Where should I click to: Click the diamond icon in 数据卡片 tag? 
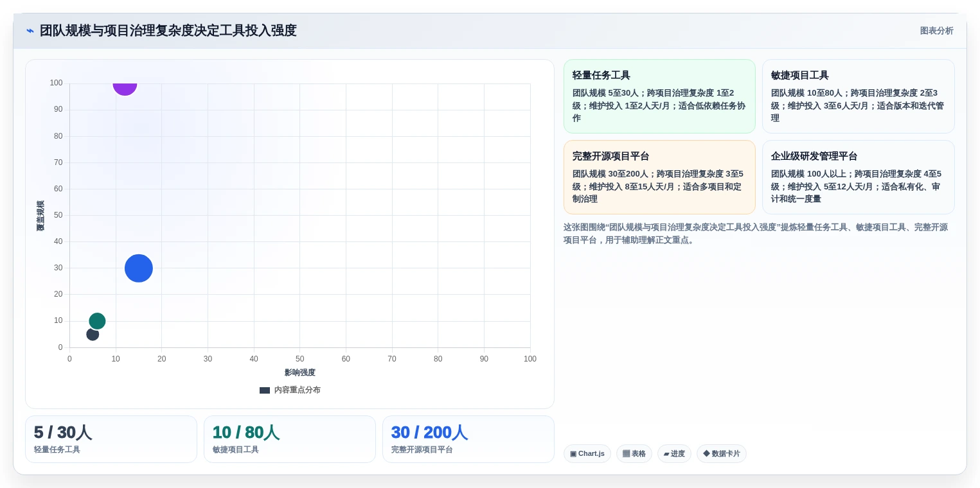click(706, 454)
